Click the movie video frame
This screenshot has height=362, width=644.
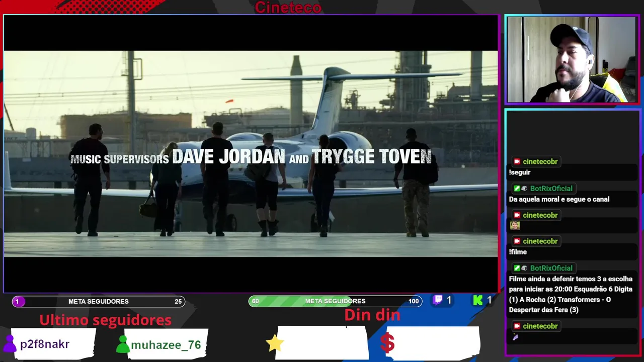coord(251,153)
